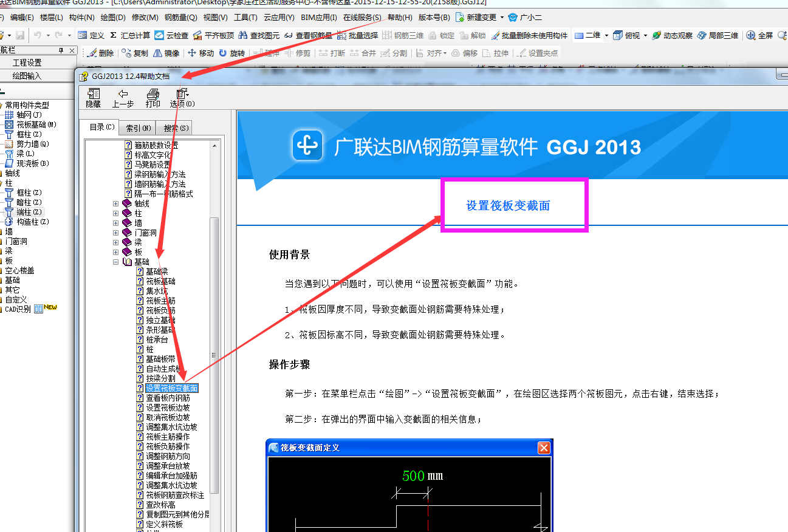This screenshot has width=788, height=532.
Task: Click 汇总计算 sigma button
Action: tap(130, 36)
